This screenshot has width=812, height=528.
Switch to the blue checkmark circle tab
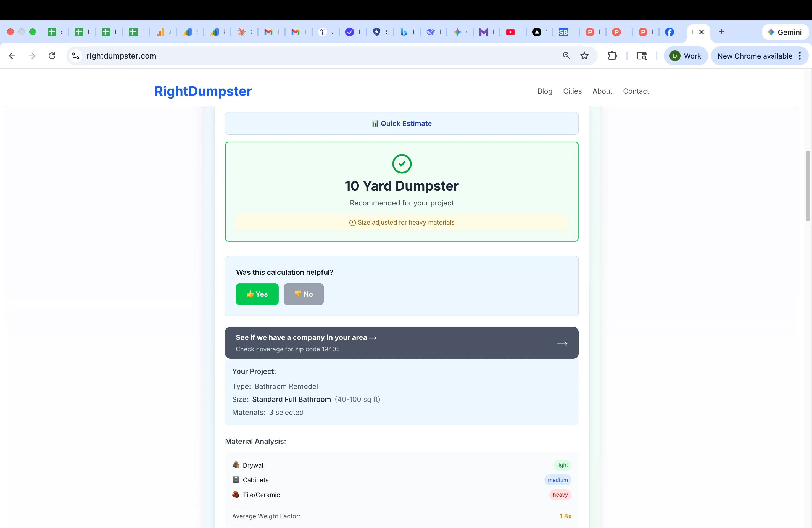[x=349, y=32]
